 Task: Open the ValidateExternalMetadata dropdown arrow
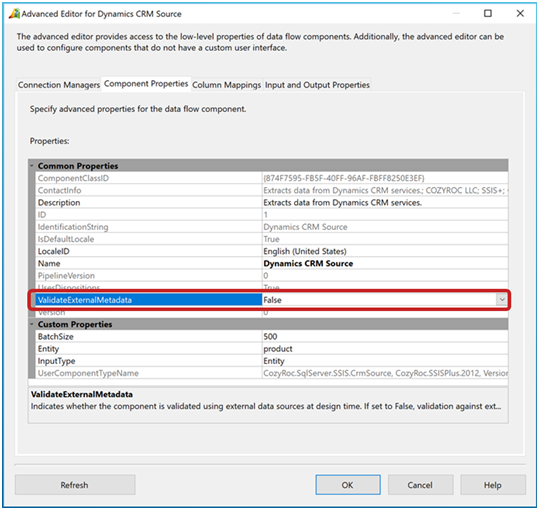point(502,300)
